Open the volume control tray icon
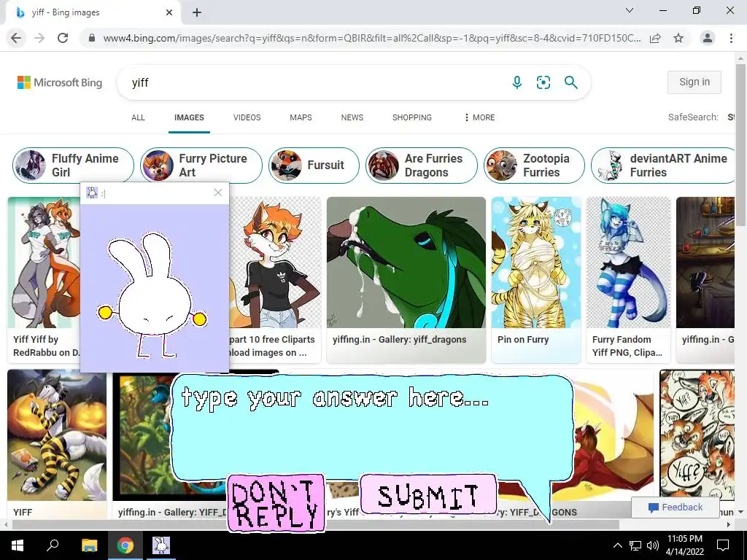The image size is (747, 560). coord(653,545)
